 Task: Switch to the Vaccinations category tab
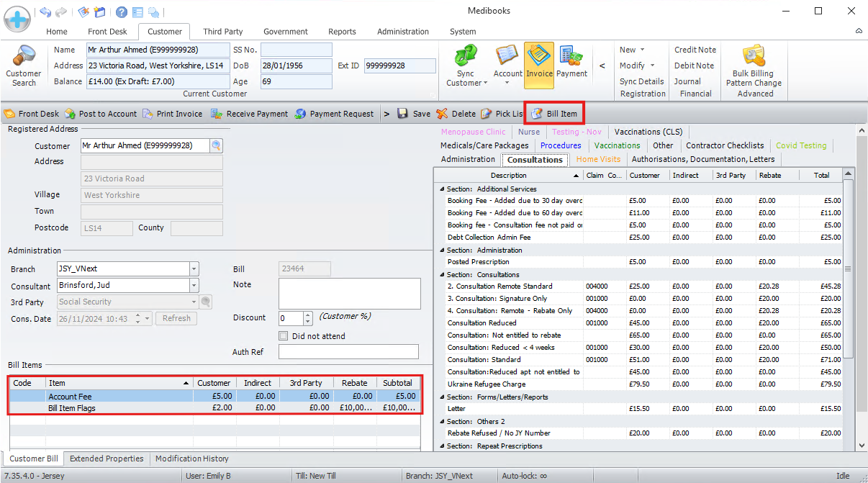tap(617, 145)
